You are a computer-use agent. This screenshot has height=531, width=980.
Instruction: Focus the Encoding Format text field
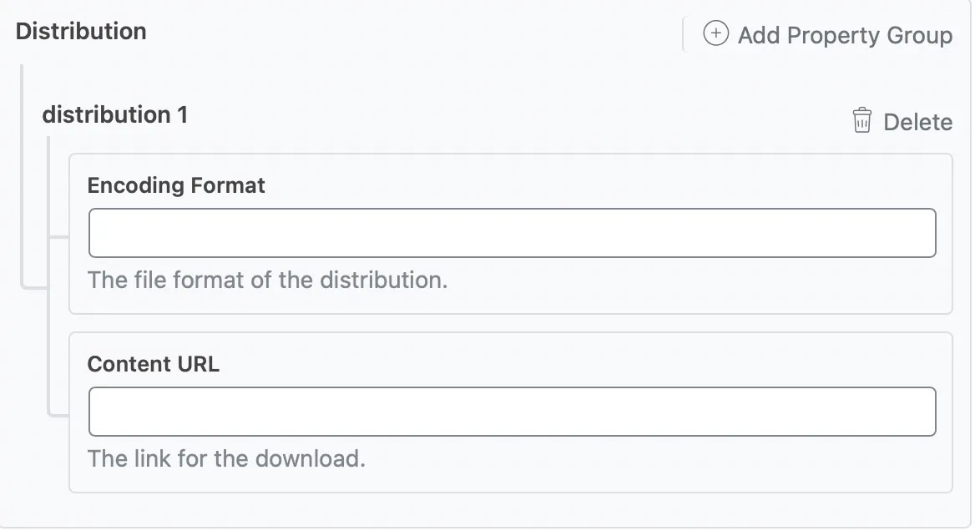pos(512,233)
